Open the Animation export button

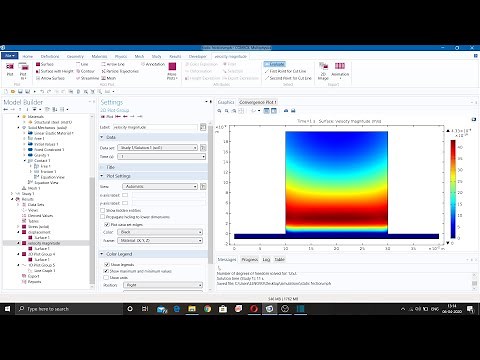coord(340,70)
